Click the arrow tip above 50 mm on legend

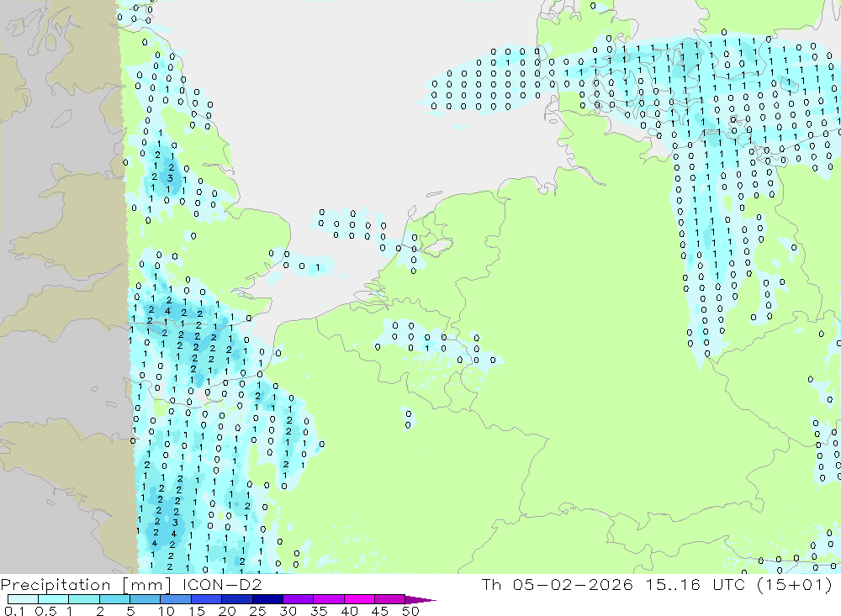click(x=421, y=599)
